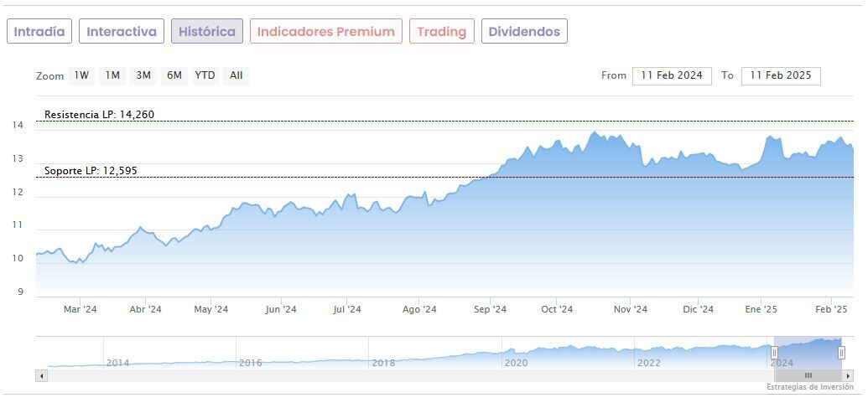Click the To date field
This screenshot has width=868, height=403.
tap(781, 75)
